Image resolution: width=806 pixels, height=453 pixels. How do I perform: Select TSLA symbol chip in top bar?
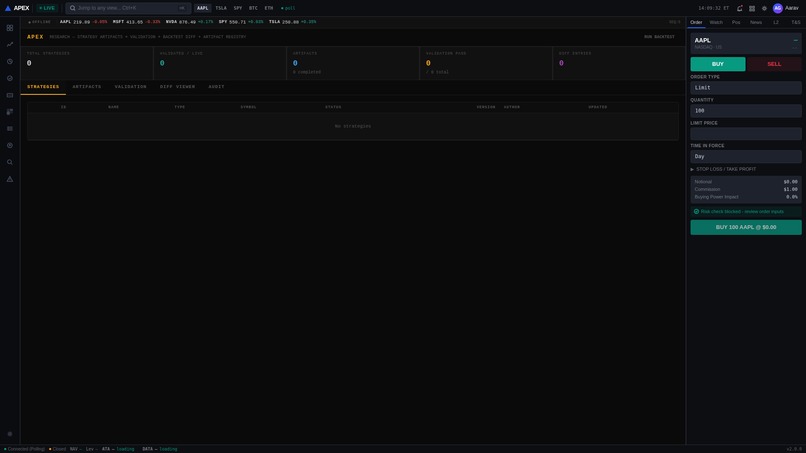click(x=221, y=8)
